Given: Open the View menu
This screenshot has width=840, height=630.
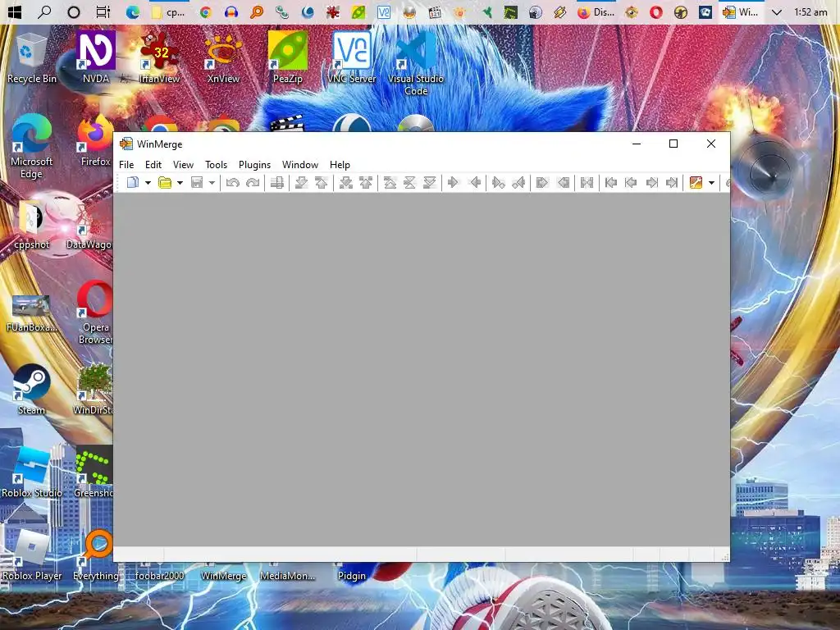Looking at the screenshot, I should (x=183, y=164).
